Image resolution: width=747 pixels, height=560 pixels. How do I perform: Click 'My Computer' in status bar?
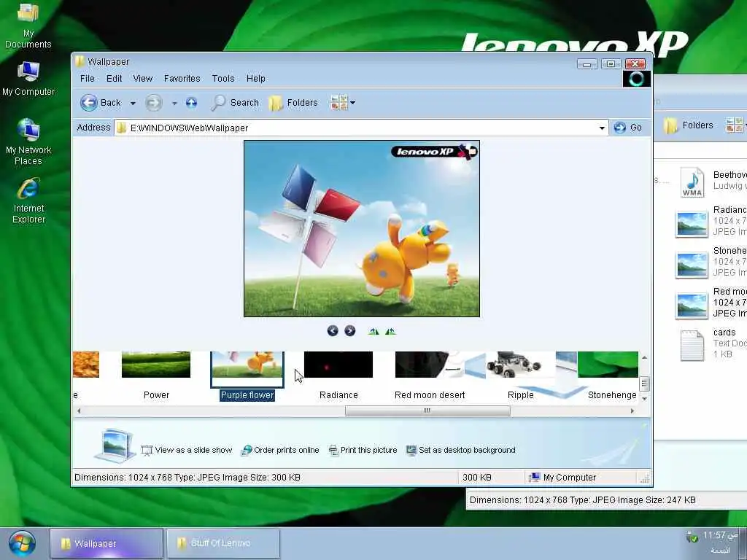570,477
